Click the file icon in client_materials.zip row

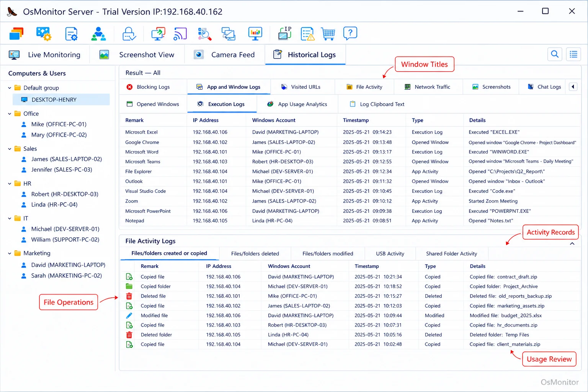point(129,344)
